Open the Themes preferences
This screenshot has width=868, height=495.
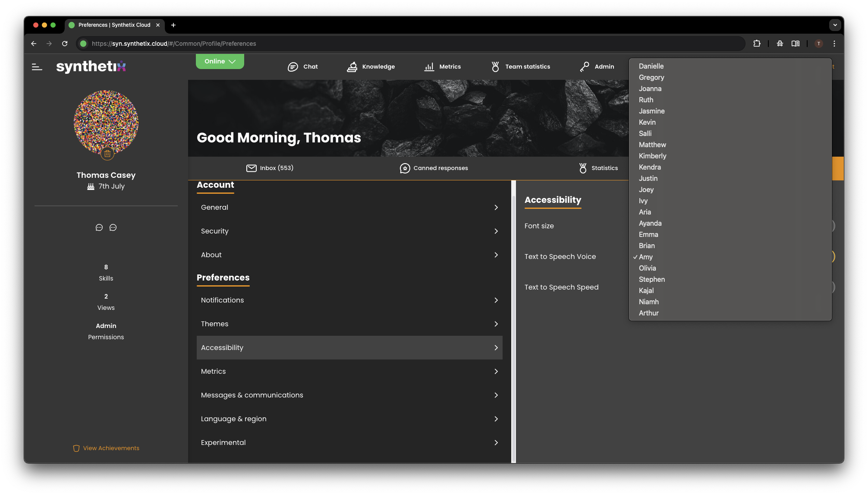(349, 324)
